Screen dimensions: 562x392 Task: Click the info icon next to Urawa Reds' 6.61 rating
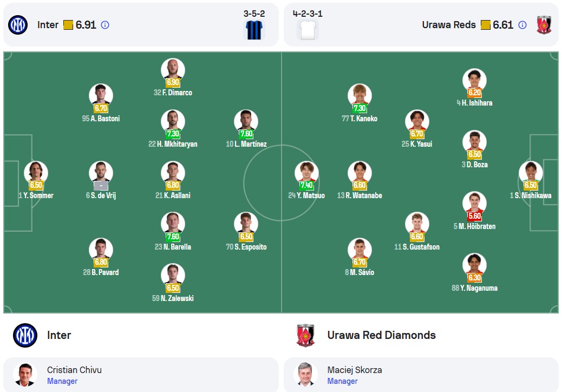[x=522, y=25]
